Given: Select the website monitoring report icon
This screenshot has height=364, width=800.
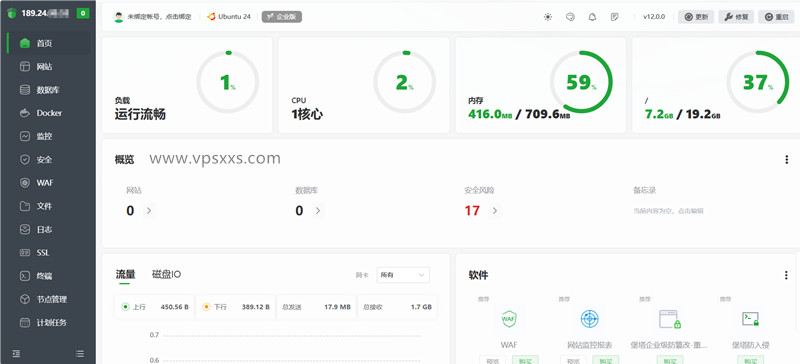Looking at the screenshot, I should [x=589, y=319].
